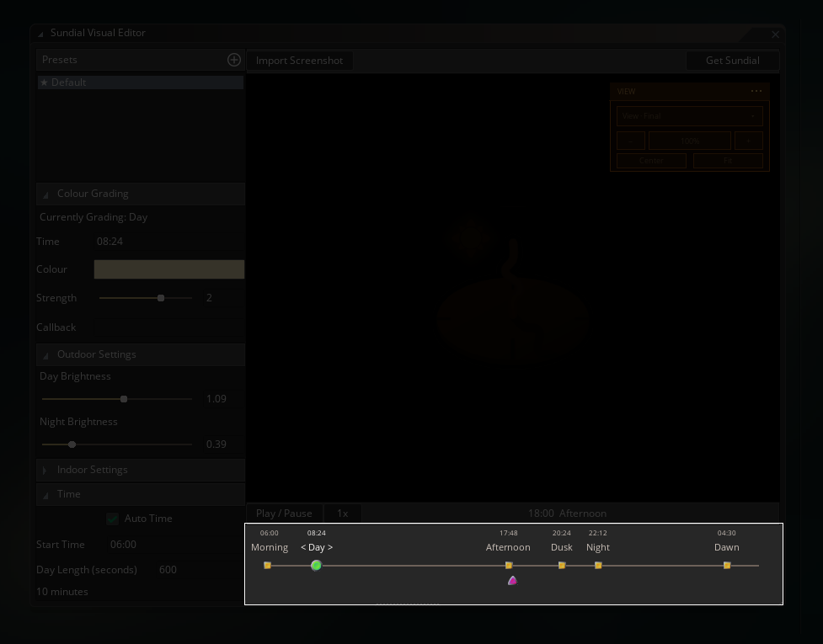Click the Night Brightness slider handle

pyautogui.click(x=72, y=444)
